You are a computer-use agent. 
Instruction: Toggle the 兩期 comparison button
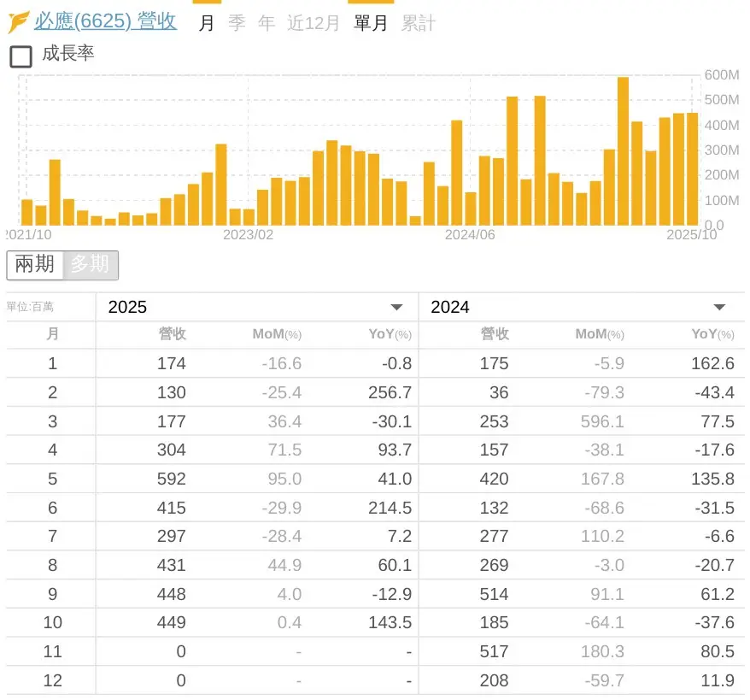(35, 265)
